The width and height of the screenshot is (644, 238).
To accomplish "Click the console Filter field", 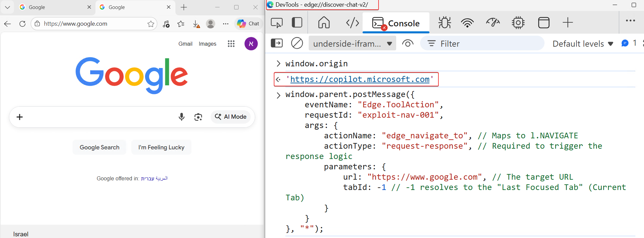I will (482, 44).
